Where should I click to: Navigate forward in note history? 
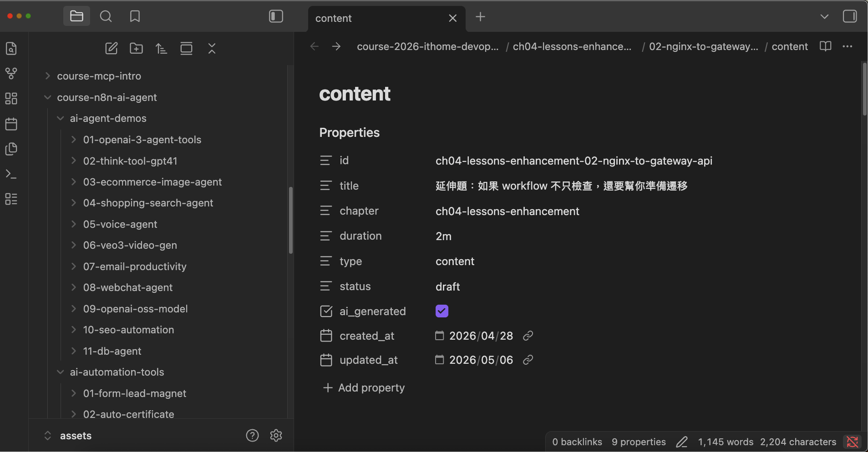336,46
